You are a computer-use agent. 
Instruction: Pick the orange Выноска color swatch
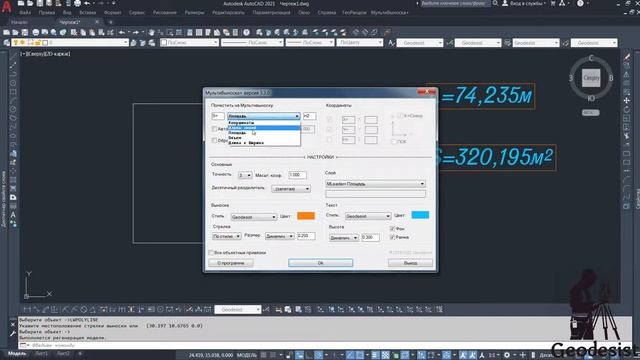coord(306,216)
